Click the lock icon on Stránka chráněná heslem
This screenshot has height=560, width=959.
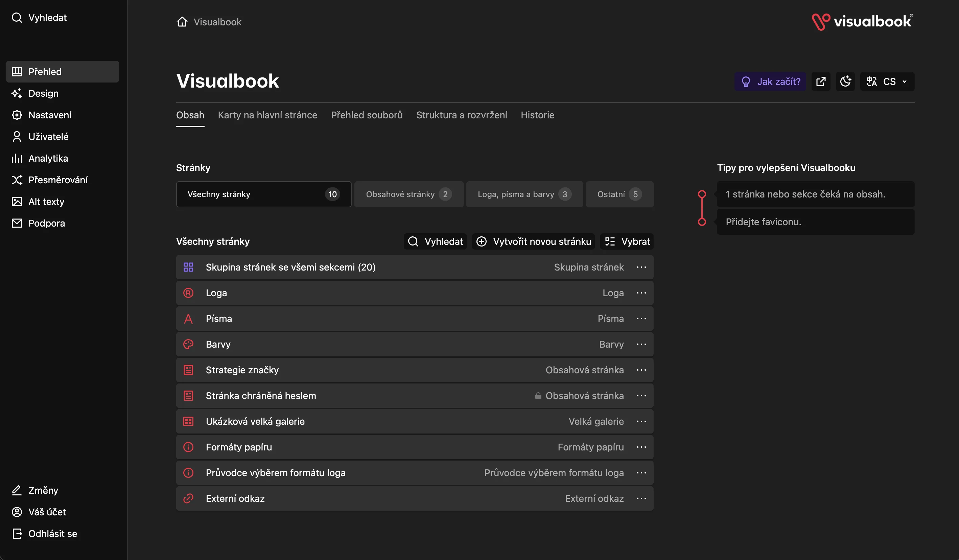tap(538, 396)
